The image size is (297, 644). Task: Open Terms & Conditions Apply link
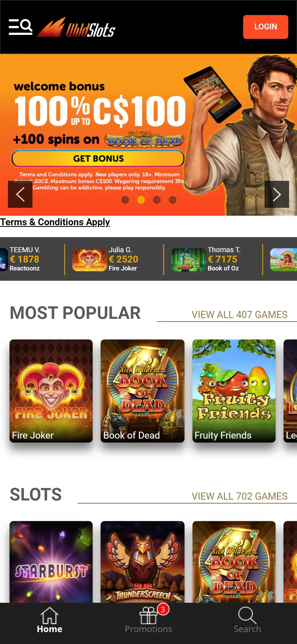pos(55,222)
